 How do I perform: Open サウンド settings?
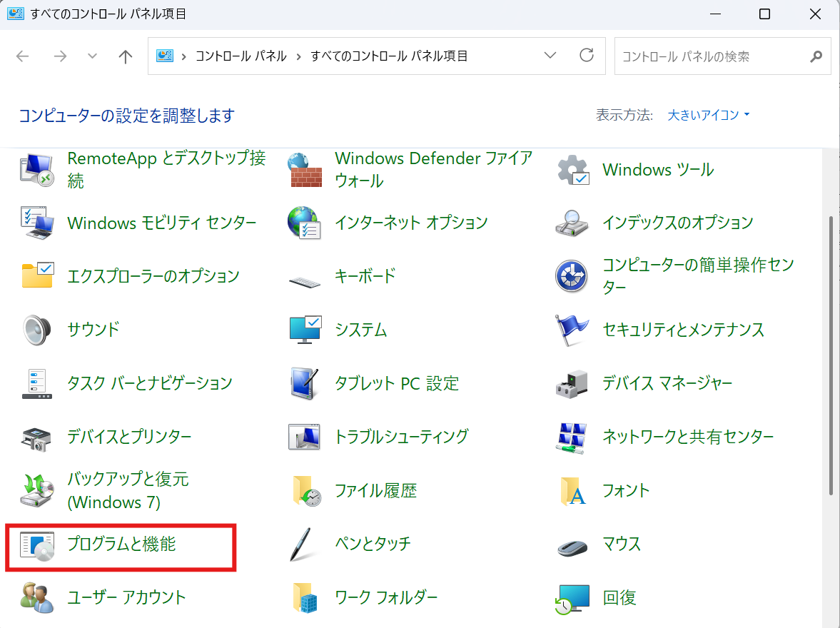click(x=93, y=330)
